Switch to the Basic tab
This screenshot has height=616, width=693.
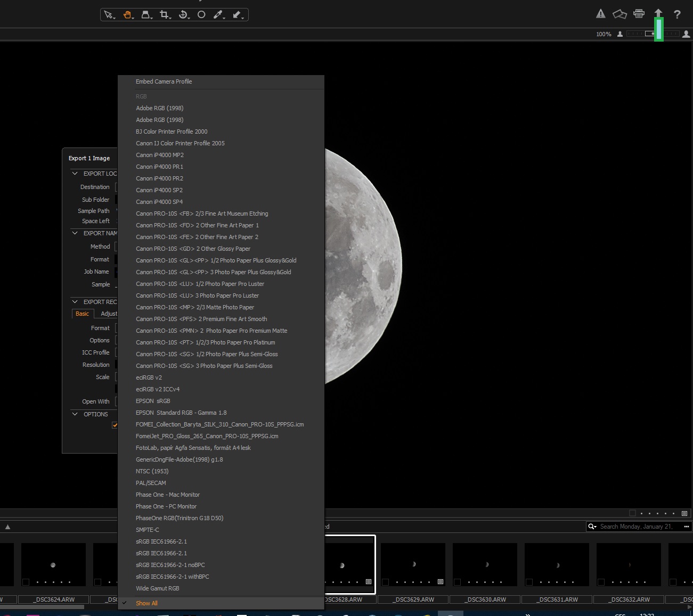pyautogui.click(x=82, y=314)
